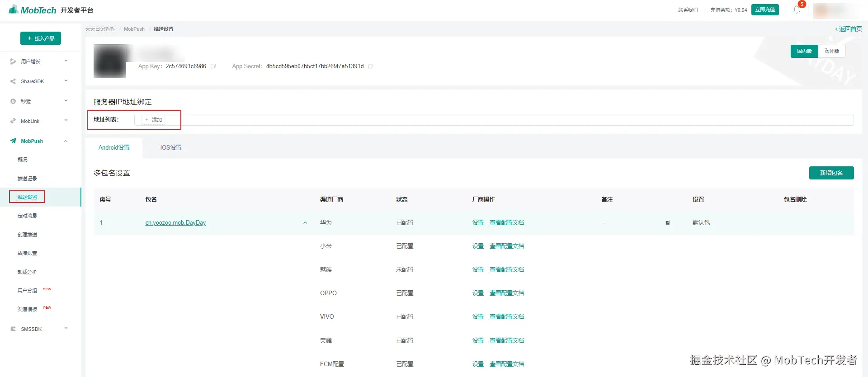Collapse the MobPush menu chevron
The width and height of the screenshot is (868, 377).
pos(66,141)
